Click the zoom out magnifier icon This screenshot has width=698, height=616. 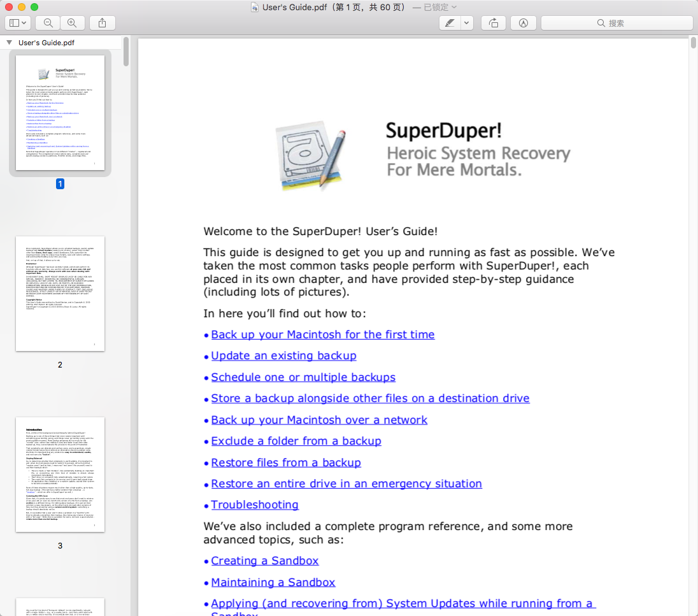pos(48,23)
